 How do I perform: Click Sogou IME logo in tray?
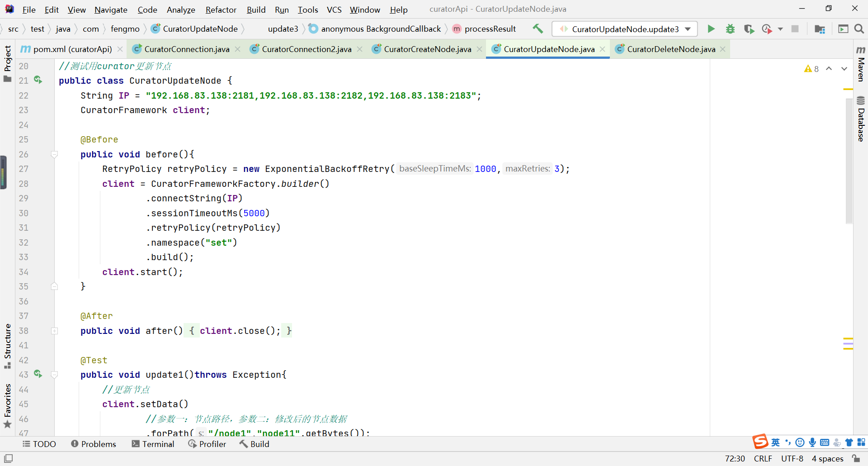[760, 441]
